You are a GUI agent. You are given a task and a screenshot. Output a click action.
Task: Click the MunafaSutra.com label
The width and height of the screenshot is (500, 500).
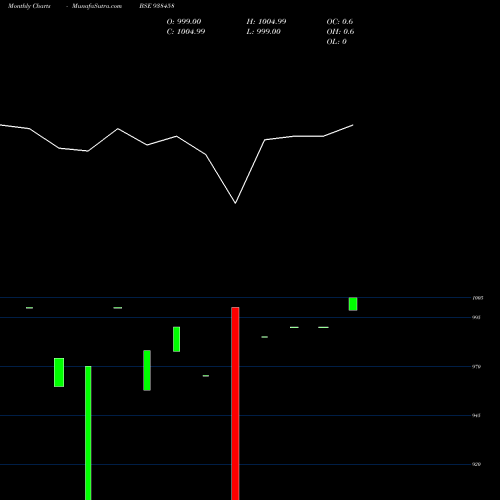pos(97,6)
